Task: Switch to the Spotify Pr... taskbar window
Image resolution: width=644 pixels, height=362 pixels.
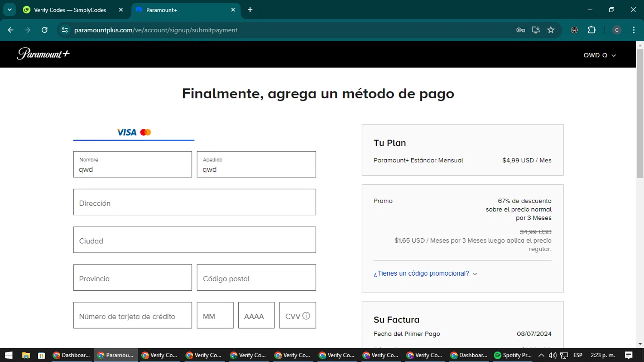Action: click(513, 355)
